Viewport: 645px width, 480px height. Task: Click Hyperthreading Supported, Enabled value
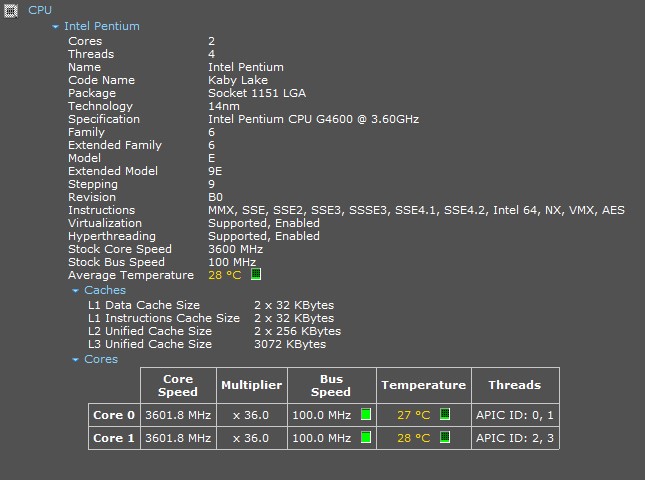point(264,237)
